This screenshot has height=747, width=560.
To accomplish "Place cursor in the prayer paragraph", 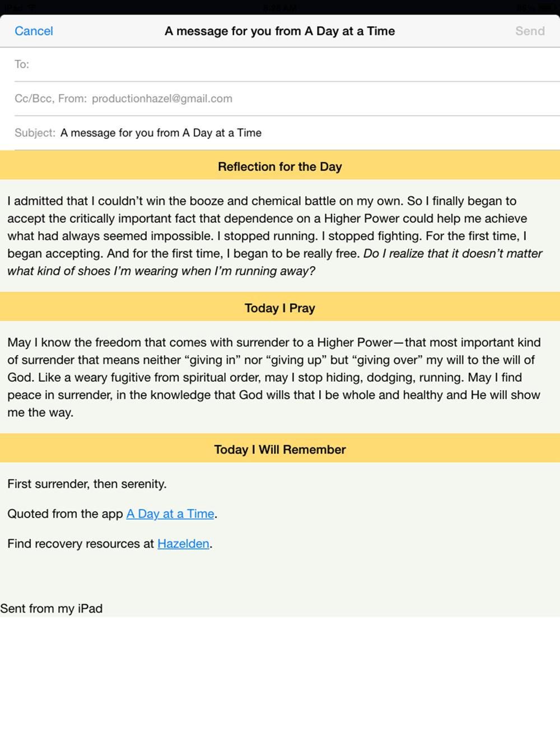I will pyautogui.click(x=274, y=377).
